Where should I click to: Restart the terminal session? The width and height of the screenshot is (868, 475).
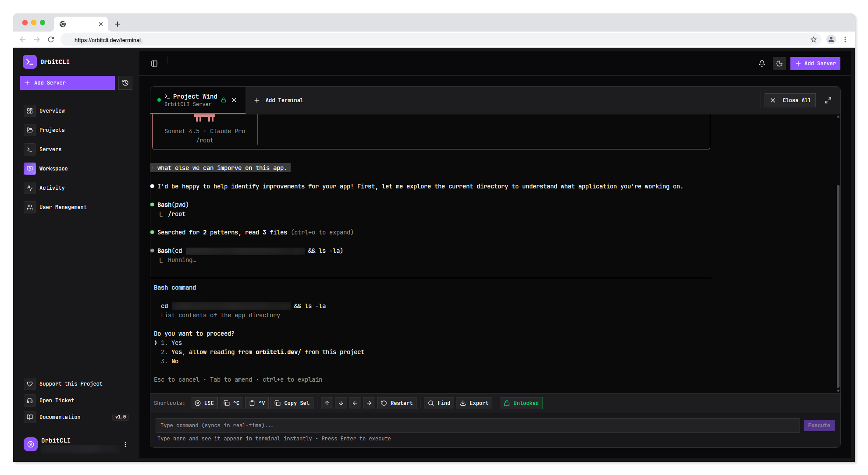pyautogui.click(x=396, y=403)
